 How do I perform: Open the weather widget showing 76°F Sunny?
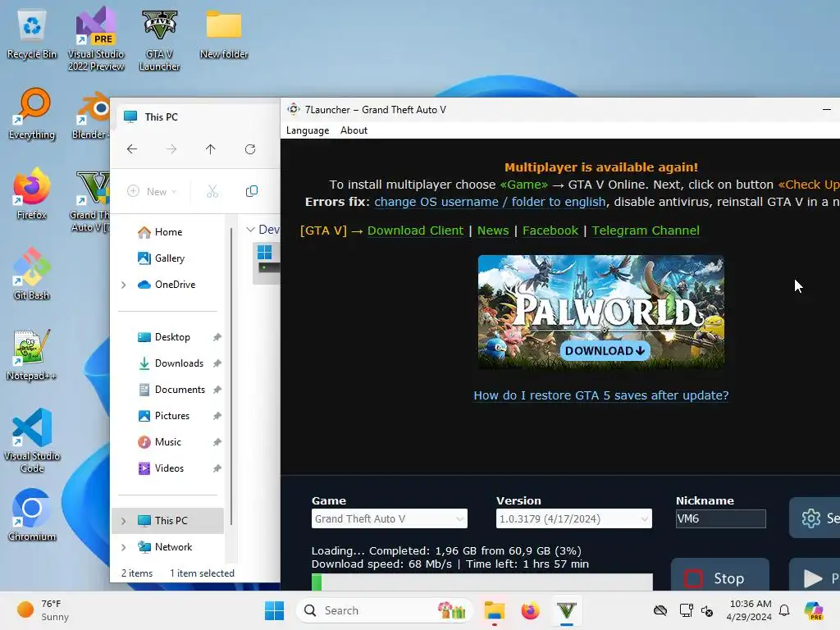click(x=43, y=610)
